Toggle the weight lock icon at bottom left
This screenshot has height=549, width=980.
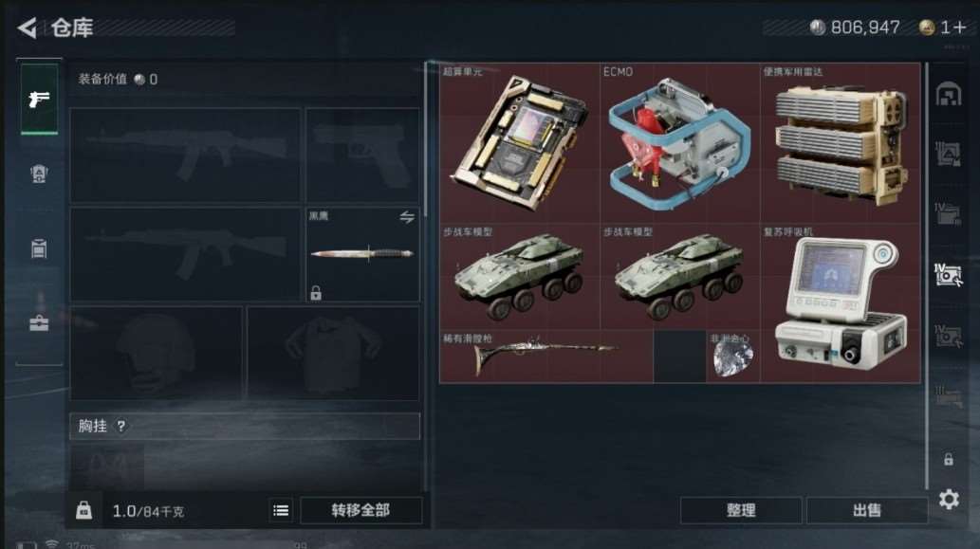coord(83,510)
